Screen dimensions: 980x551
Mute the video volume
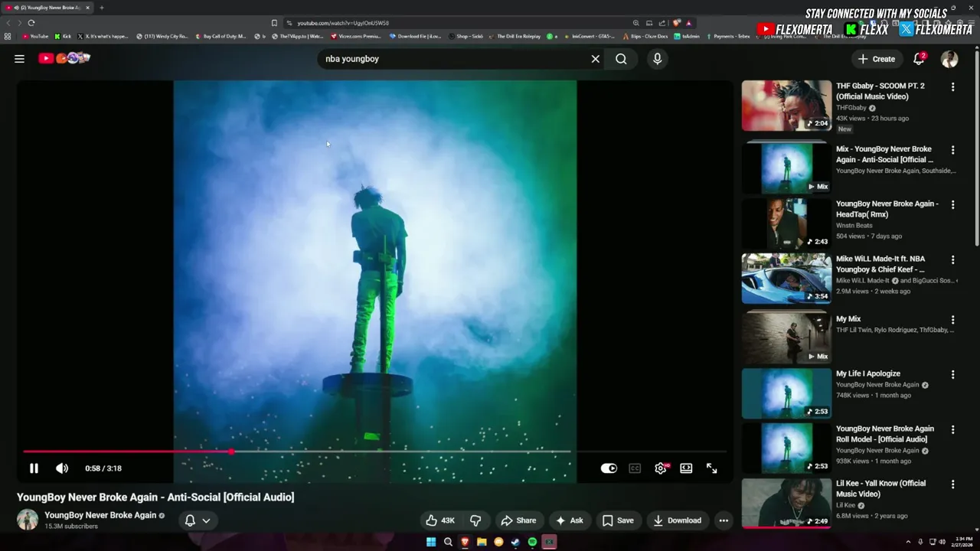[x=62, y=468]
